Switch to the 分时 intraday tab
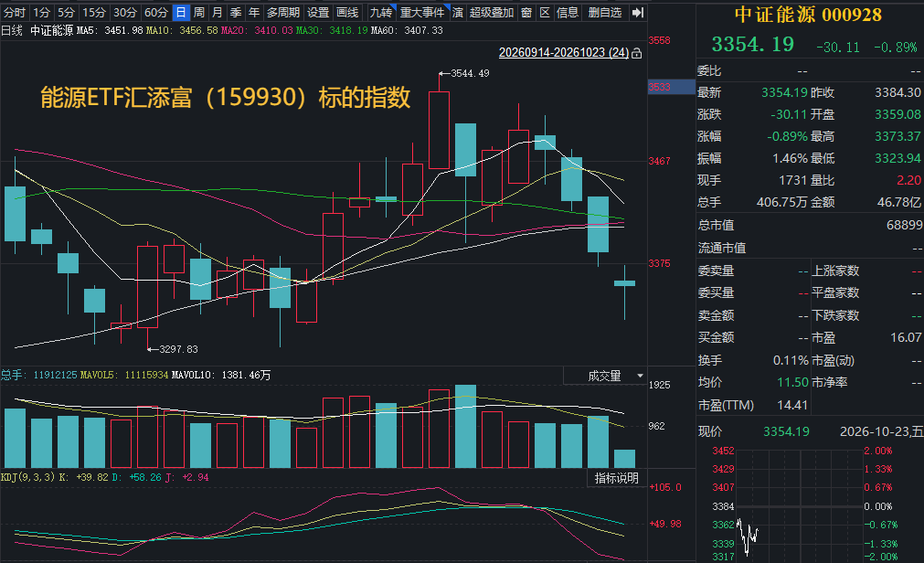 pyautogui.click(x=14, y=13)
